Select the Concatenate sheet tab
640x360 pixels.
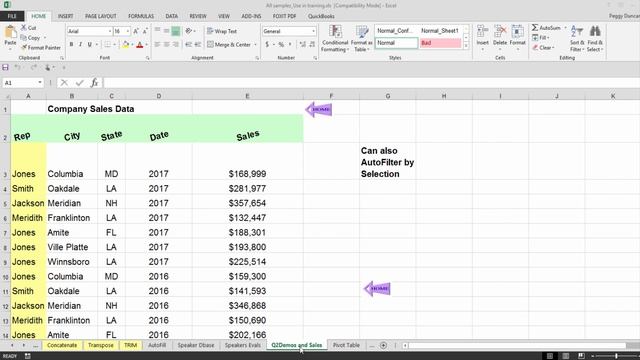point(62,345)
